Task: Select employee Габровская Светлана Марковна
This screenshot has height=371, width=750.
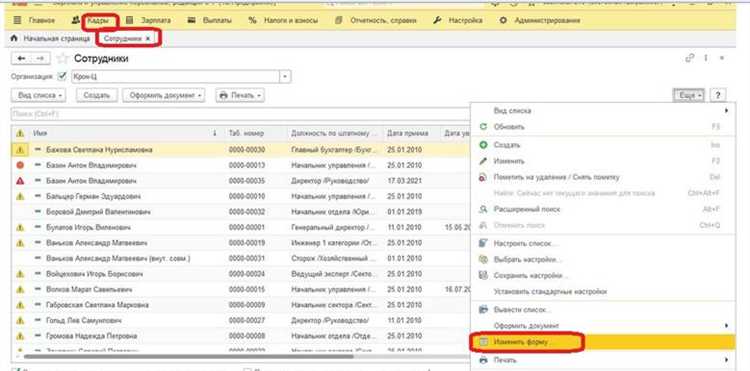Action: pyautogui.click(x=97, y=305)
